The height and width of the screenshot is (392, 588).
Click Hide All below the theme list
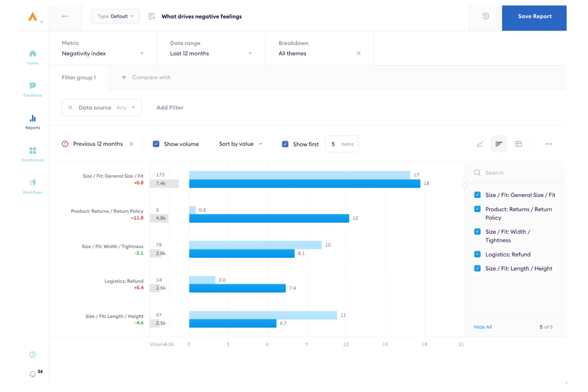coord(483,327)
